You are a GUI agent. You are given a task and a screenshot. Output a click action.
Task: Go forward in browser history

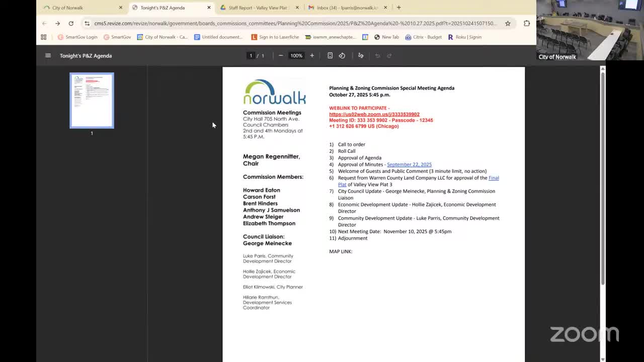click(57, 23)
